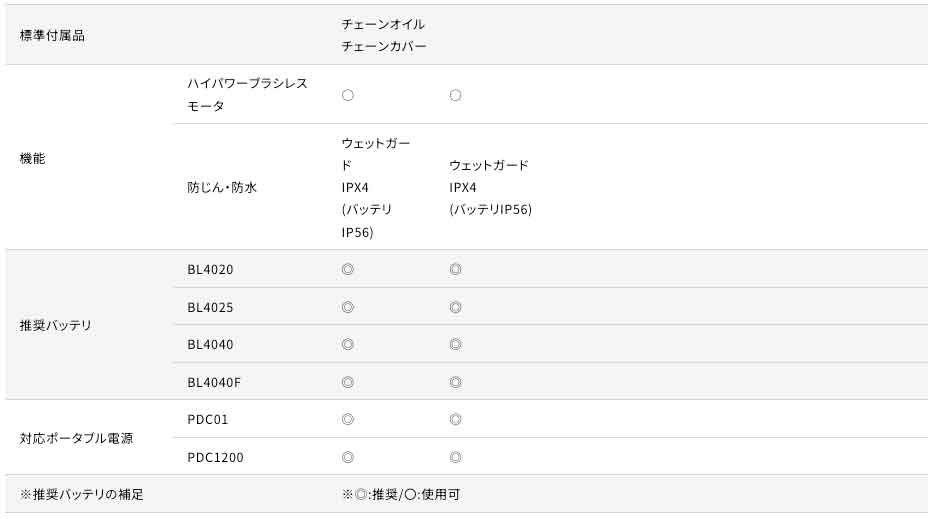Click the BL4040 row's first double-circle mark

348,344
